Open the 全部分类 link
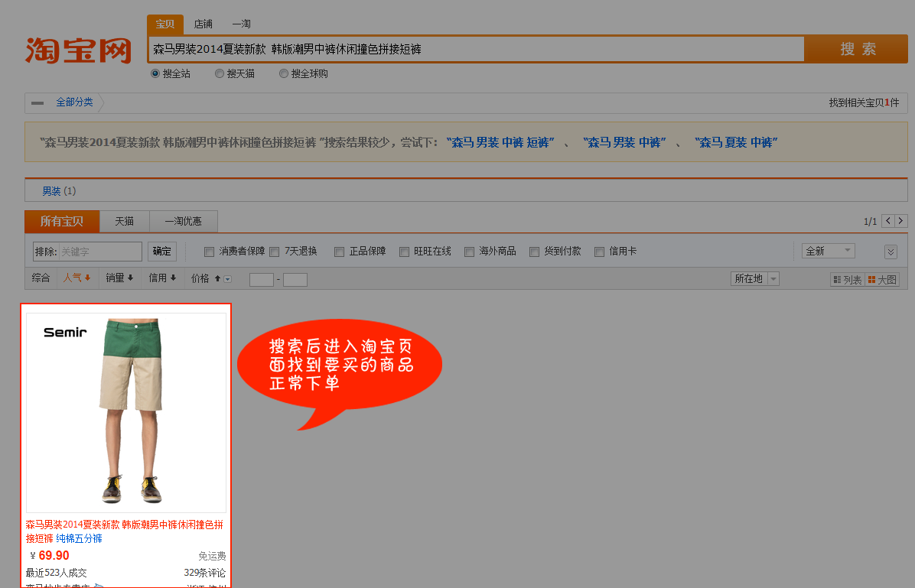 point(74,102)
